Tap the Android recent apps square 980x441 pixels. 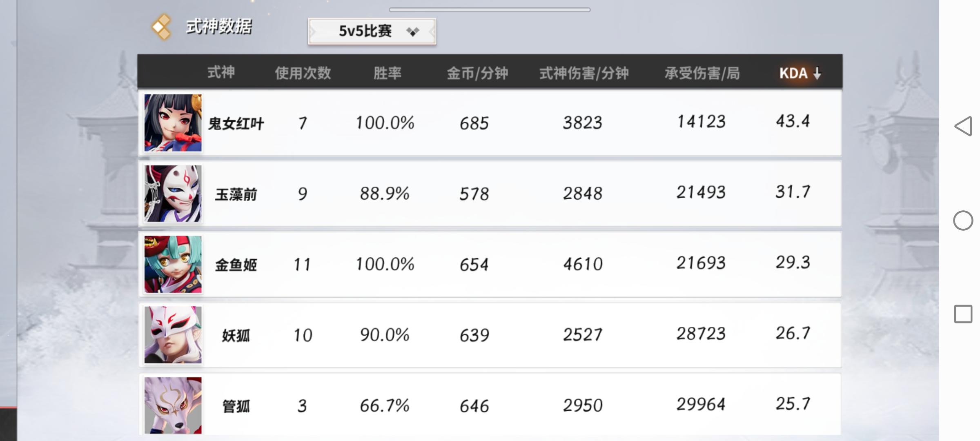(963, 314)
